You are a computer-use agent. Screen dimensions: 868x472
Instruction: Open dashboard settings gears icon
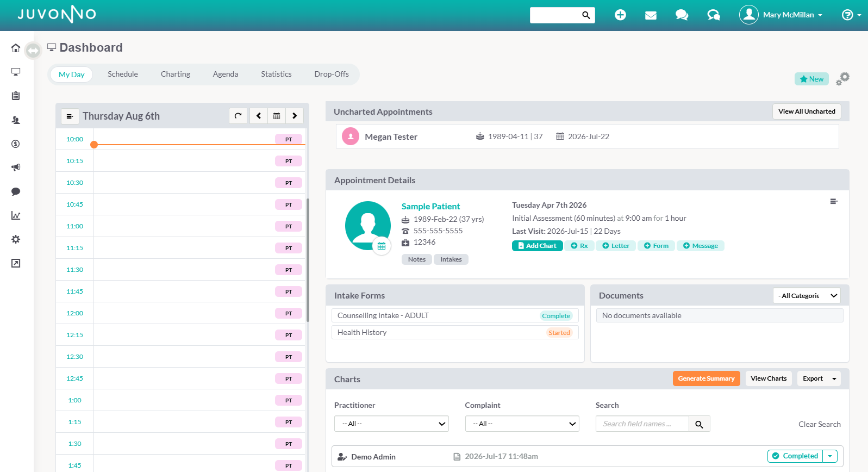pos(842,79)
